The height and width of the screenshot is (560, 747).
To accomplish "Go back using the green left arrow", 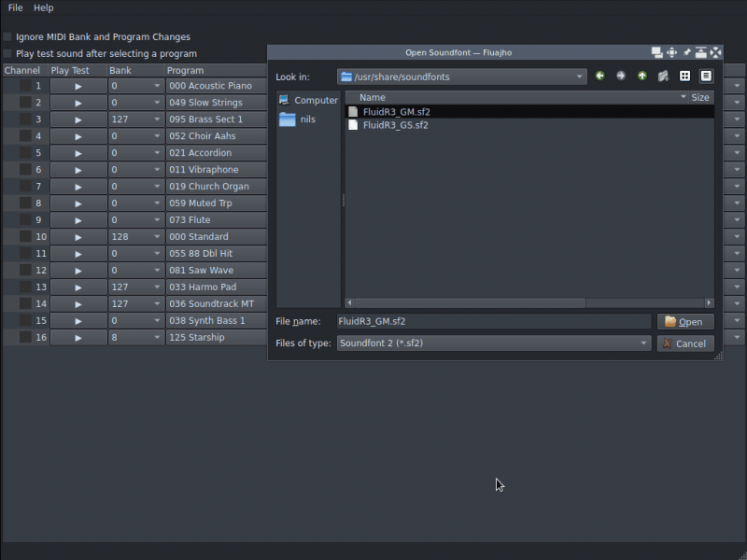I will [599, 77].
